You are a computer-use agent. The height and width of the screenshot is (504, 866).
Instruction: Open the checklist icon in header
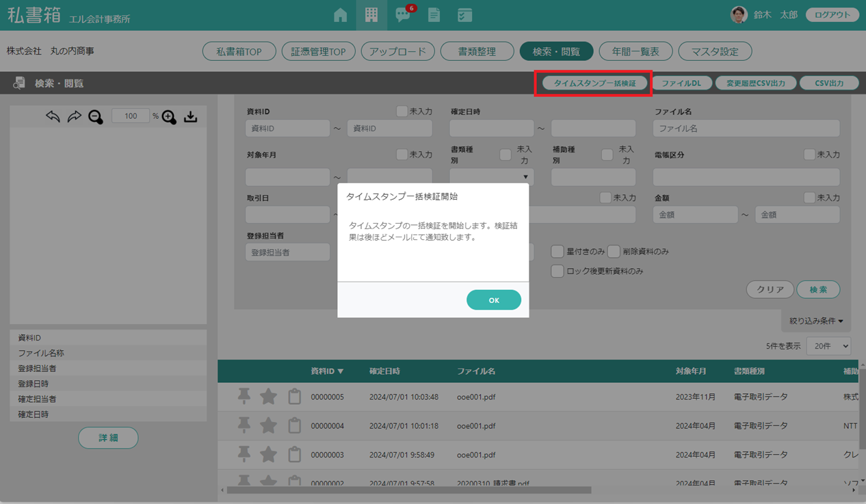pyautogui.click(x=464, y=15)
